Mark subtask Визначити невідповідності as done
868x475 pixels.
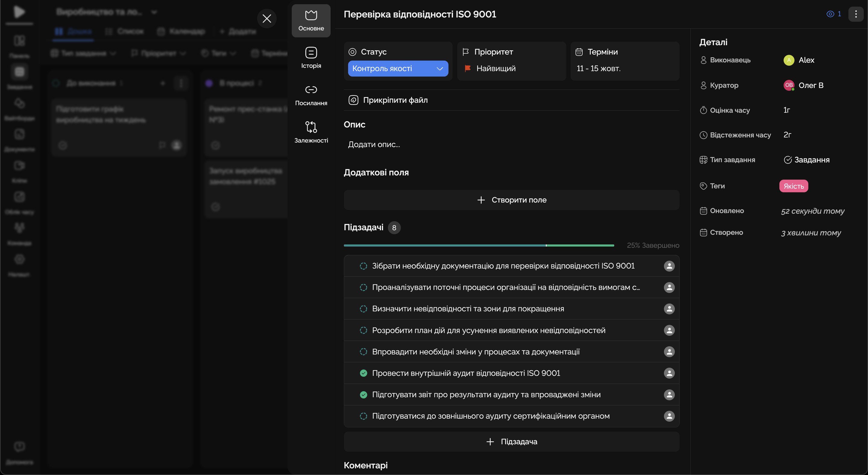363,309
